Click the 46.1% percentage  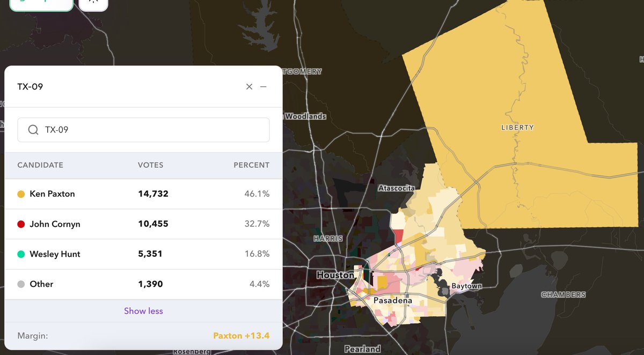coord(257,194)
